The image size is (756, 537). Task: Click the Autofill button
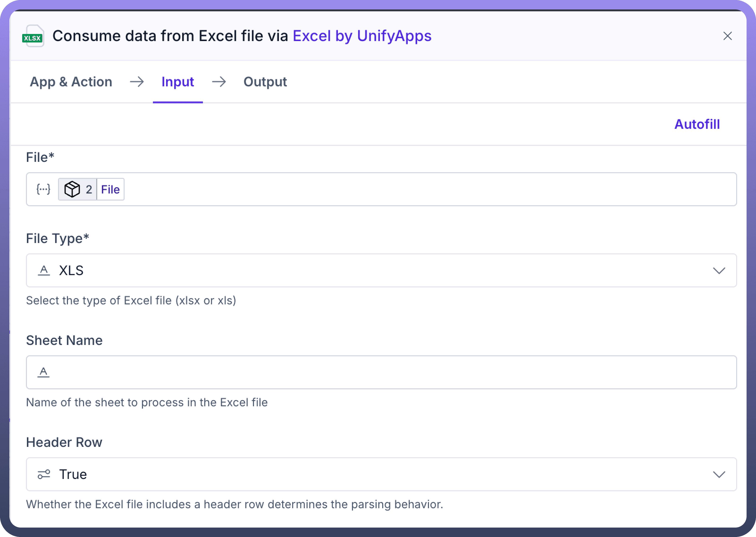pyautogui.click(x=697, y=124)
